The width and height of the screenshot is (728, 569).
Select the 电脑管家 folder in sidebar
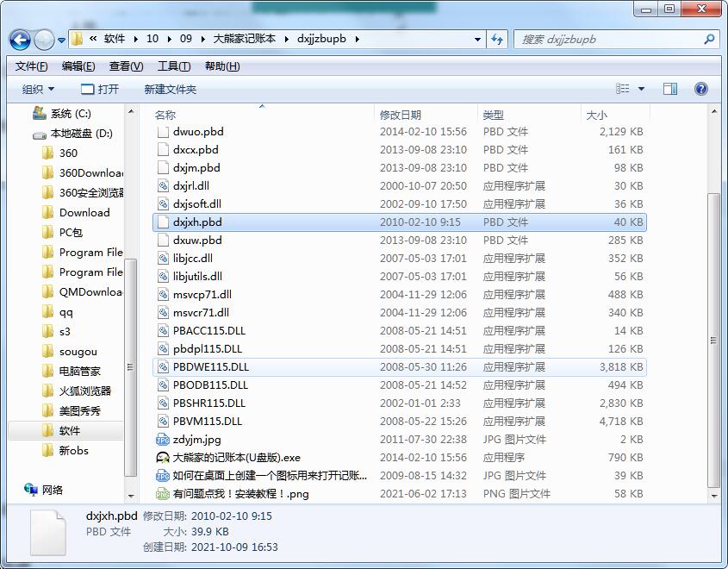[71, 371]
